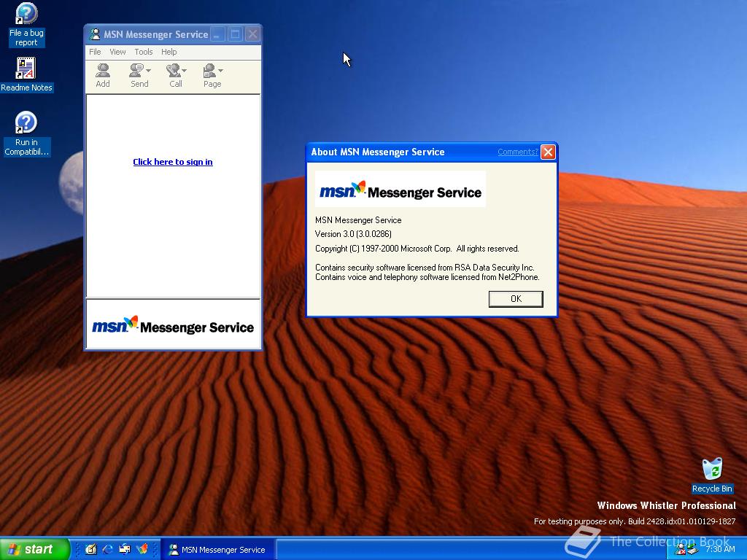Maximize the MSN Messenger Service window
This screenshot has height=560, width=747.
point(236,34)
